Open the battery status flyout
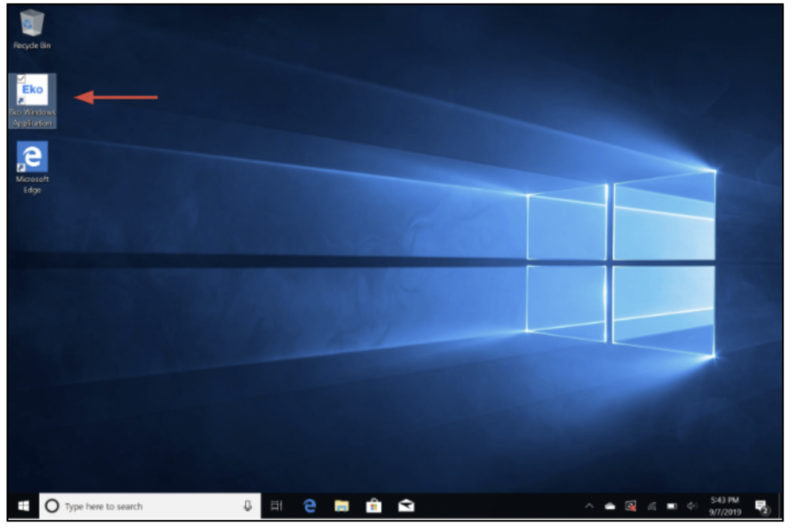Viewport: 794px width, 532px height. [x=672, y=506]
